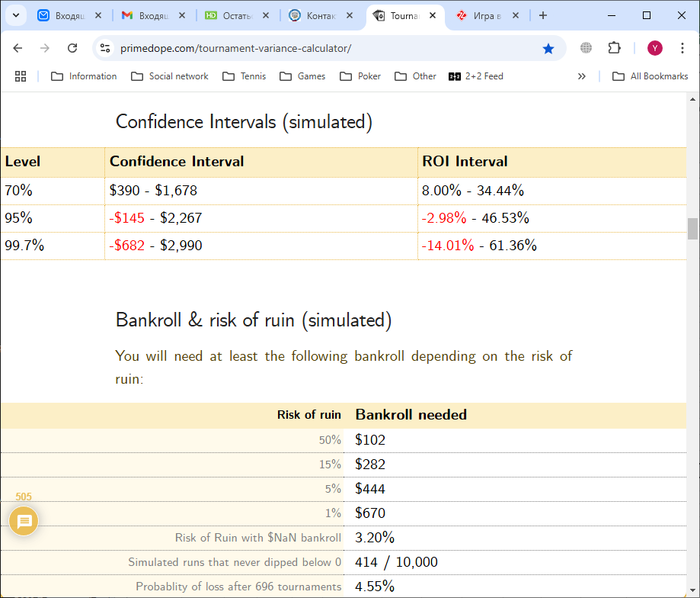Viewport: 700px width, 598px height.
Task: Open a new browser tab
Action: tap(543, 16)
